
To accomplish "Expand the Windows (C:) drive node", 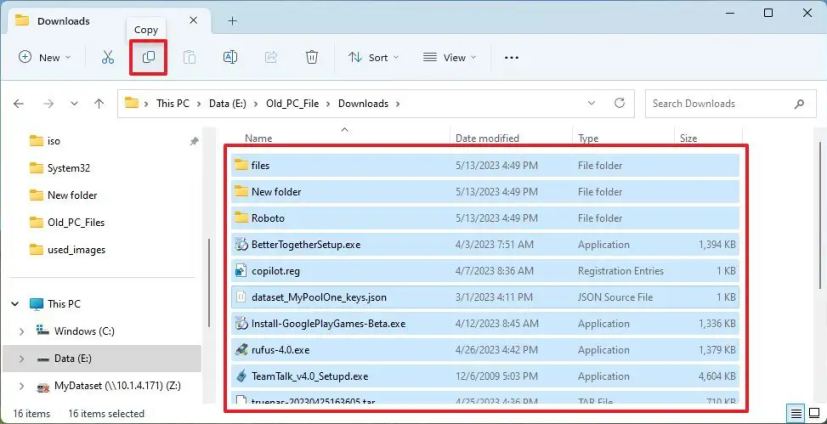I will pos(22,331).
